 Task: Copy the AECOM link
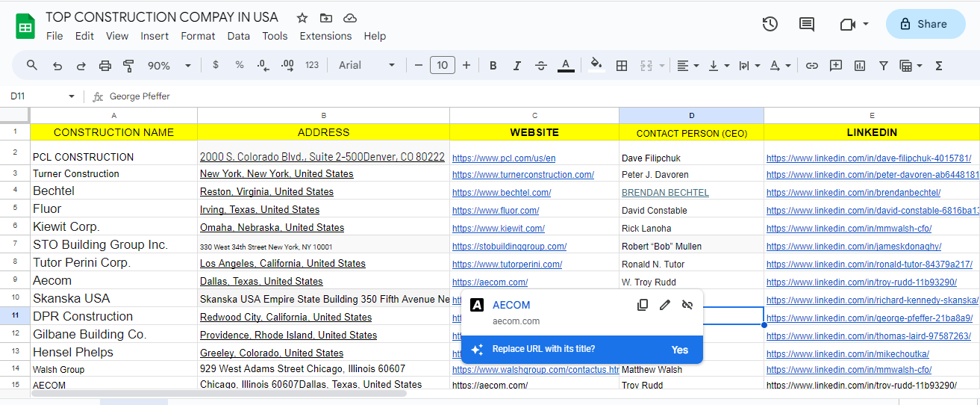(643, 305)
